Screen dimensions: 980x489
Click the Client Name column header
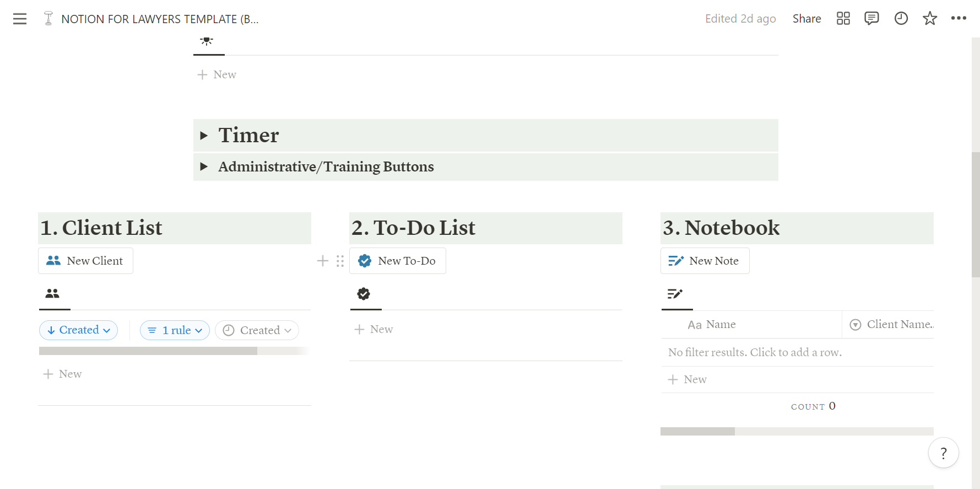click(x=888, y=325)
